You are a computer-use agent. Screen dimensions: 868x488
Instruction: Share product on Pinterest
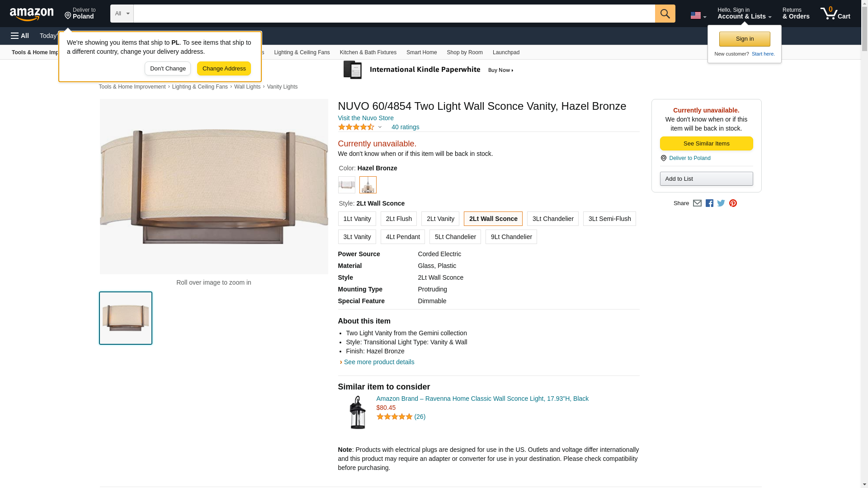tap(733, 203)
